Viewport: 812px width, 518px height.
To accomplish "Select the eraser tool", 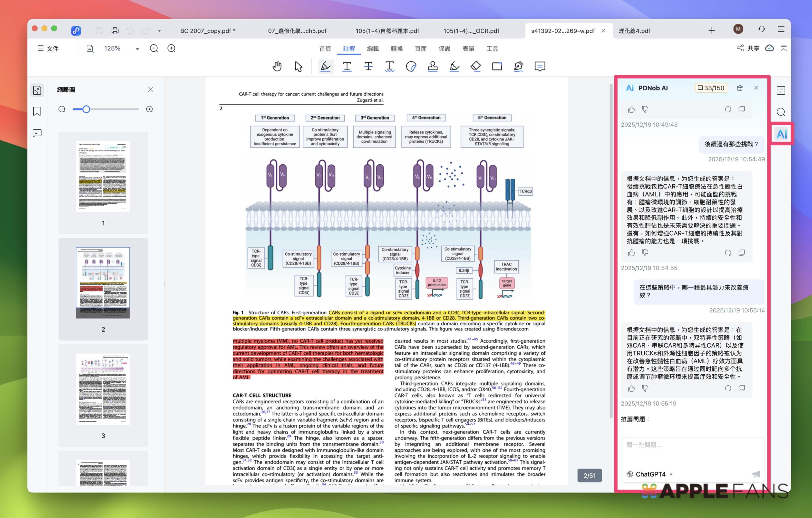I will click(x=475, y=66).
